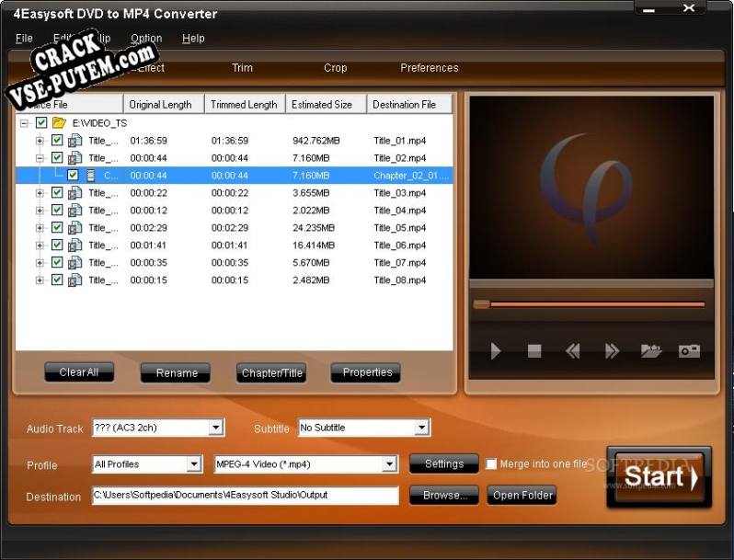Uncheck the Title_05.mp4 row checkbox
734x560 pixels.
pyautogui.click(x=57, y=227)
